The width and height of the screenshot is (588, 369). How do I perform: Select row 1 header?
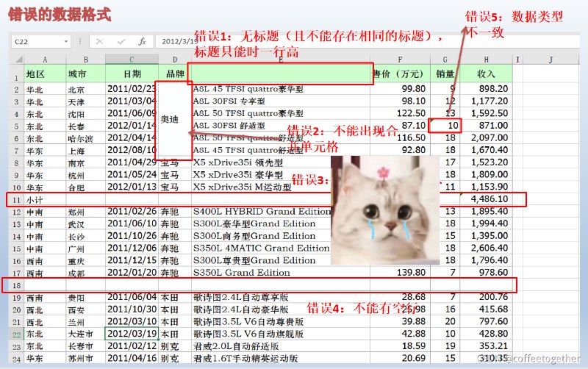pos(16,74)
